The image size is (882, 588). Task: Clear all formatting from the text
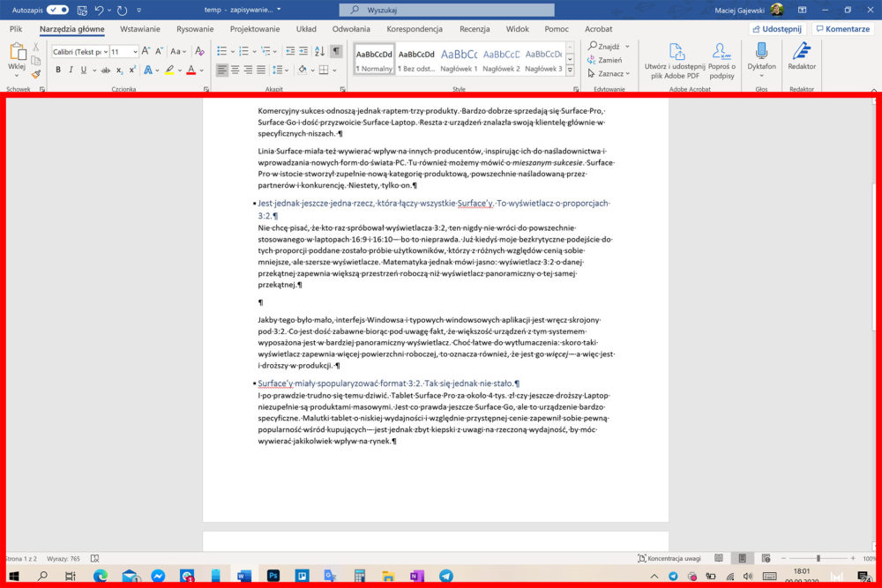point(199,51)
